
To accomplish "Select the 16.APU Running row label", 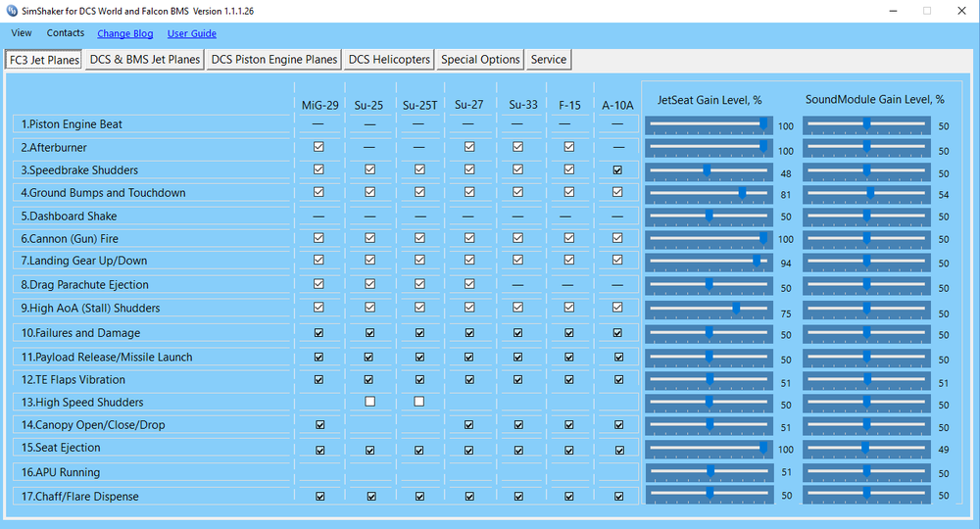I will (x=61, y=472).
